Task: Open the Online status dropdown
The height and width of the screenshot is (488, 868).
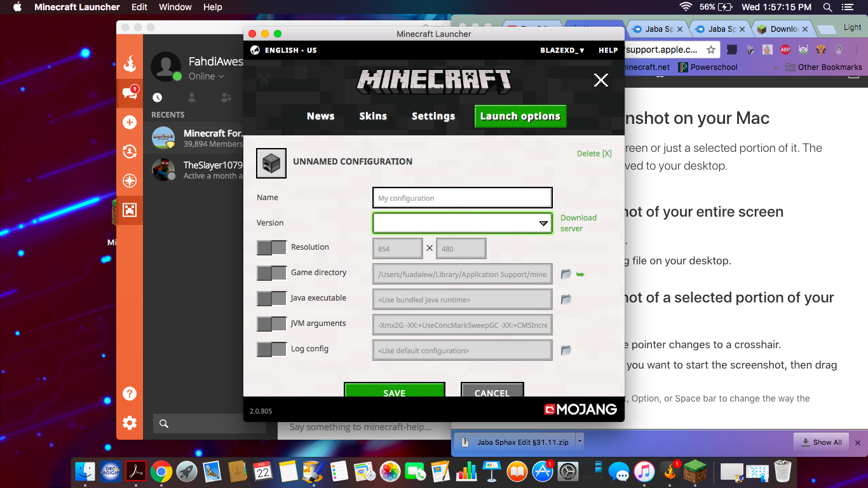Action: tap(207, 76)
